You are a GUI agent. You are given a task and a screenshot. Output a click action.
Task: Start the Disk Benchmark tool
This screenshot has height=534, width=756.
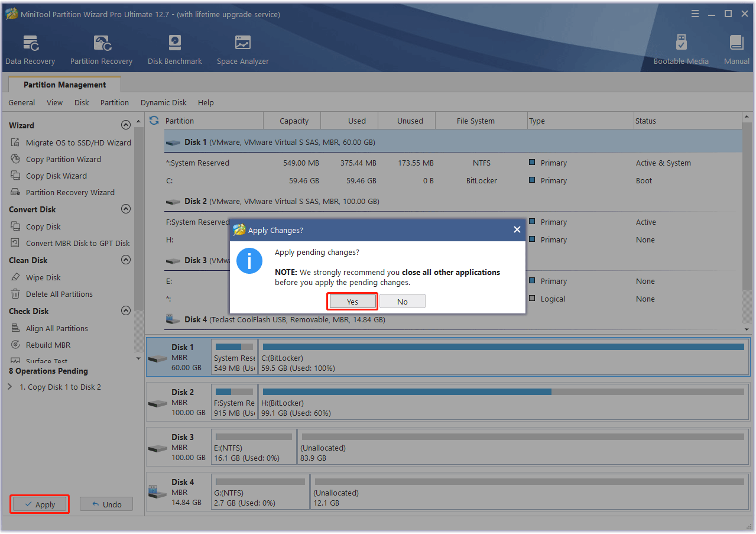(174, 48)
